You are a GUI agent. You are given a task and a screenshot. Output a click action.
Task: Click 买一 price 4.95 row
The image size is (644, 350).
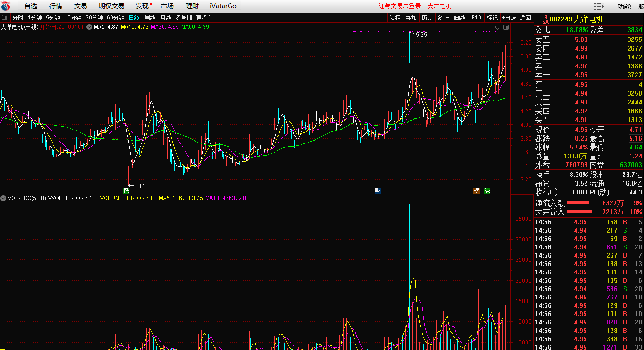click(589, 84)
